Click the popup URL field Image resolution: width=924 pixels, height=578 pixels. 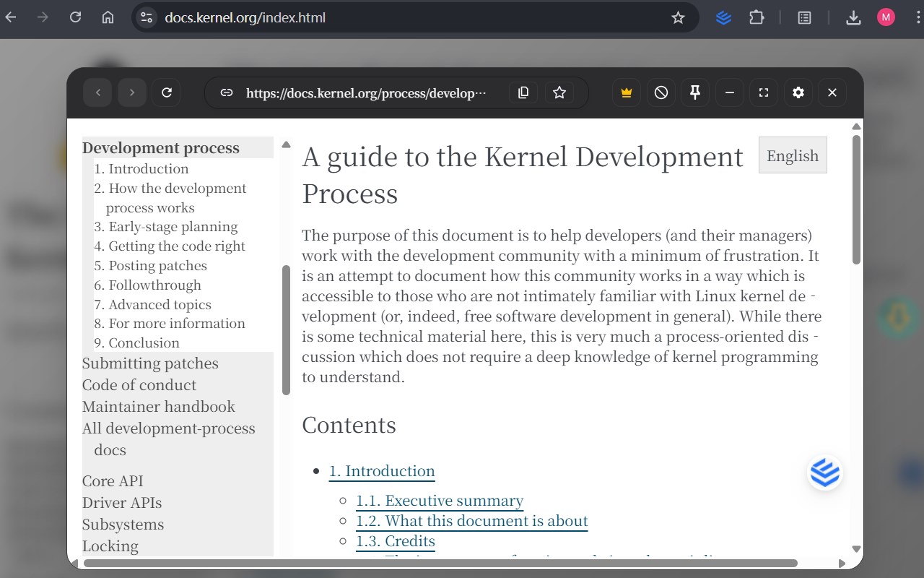(x=366, y=93)
